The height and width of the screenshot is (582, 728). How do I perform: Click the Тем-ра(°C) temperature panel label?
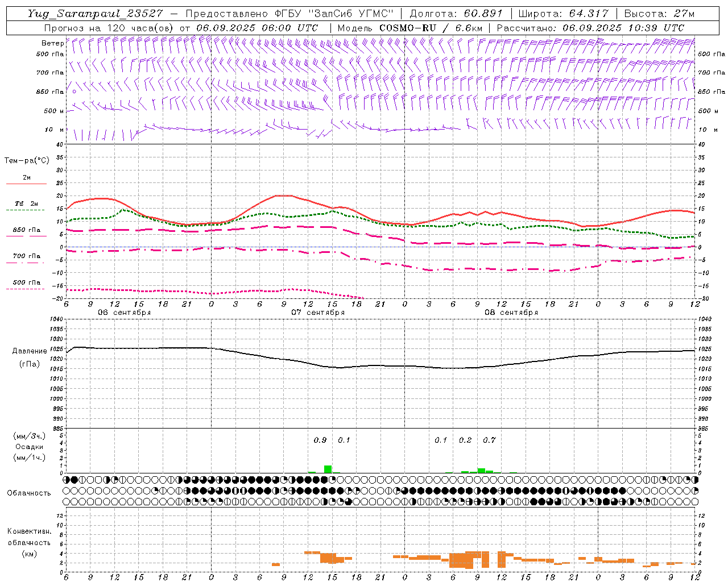point(27,161)
